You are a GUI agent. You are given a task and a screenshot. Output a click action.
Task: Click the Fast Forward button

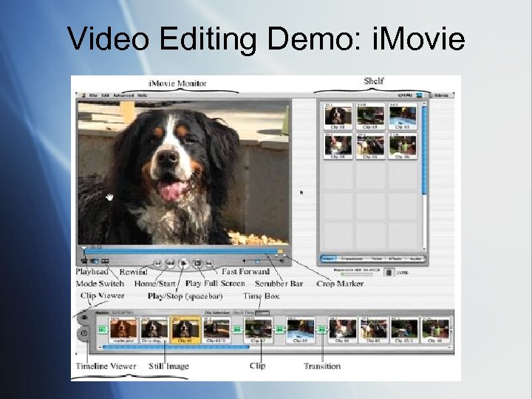pos(210,263)
